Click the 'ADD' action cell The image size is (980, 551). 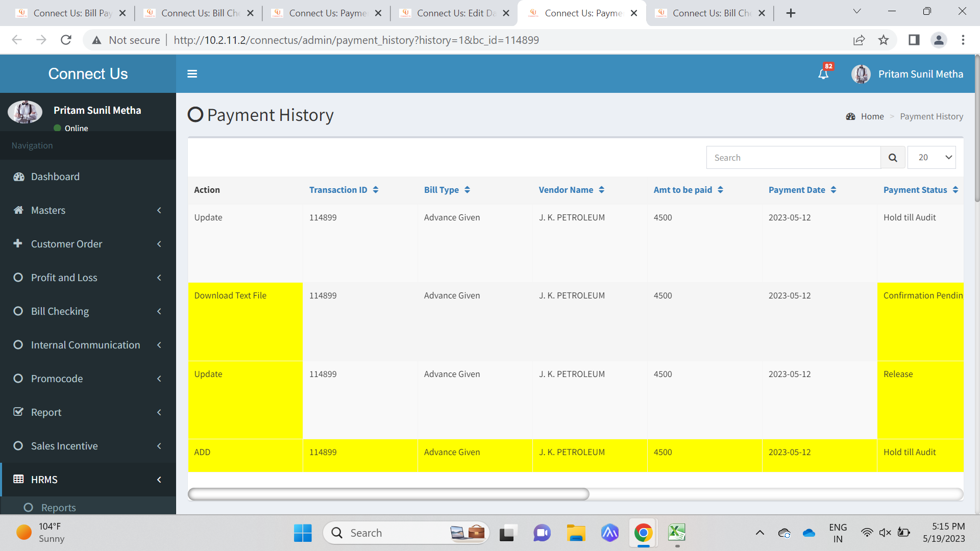tap(246, 456)
